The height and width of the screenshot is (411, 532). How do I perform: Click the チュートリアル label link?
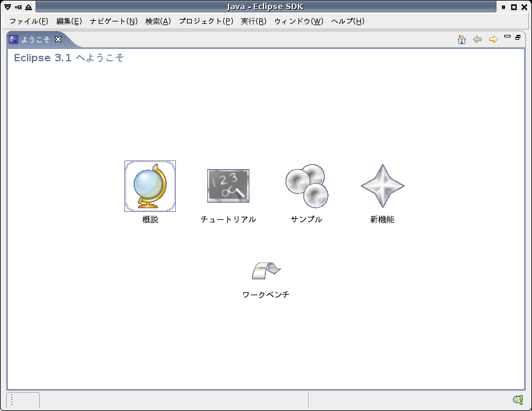click(x=228, y=219)
